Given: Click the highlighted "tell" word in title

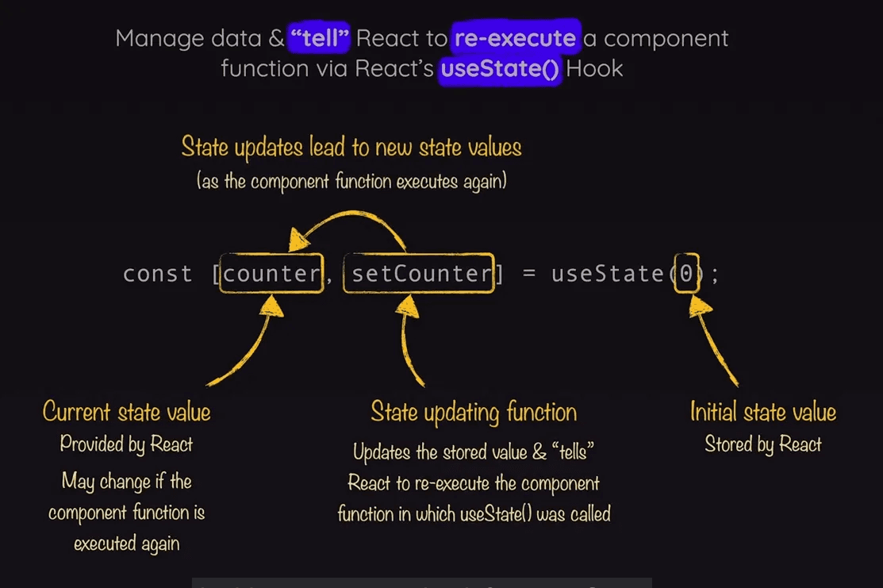Looking at the screenshot, I should (320, 38).
